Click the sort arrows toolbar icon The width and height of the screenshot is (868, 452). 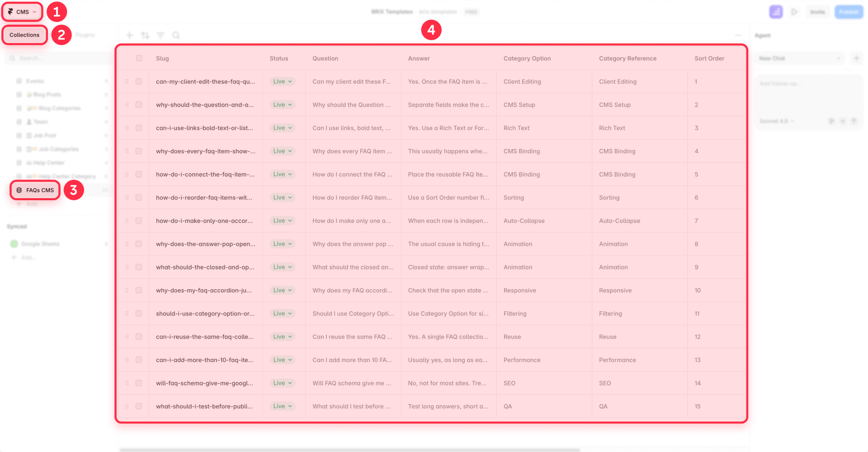tap(145, 35)
